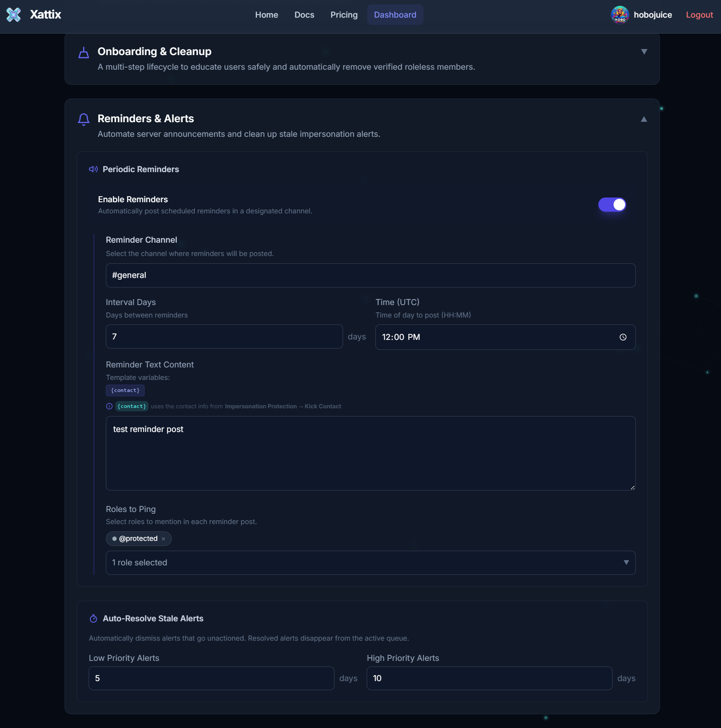This screenshot has width=721, height=728.
Task: Focus the High Priority Alerts days field
Action: 489,679
